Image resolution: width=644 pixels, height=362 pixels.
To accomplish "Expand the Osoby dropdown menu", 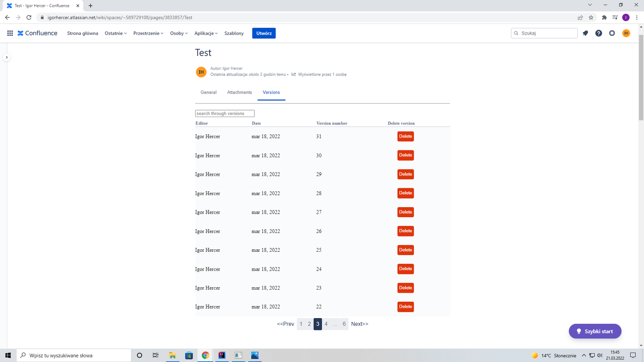I will [x=179, y=33].
